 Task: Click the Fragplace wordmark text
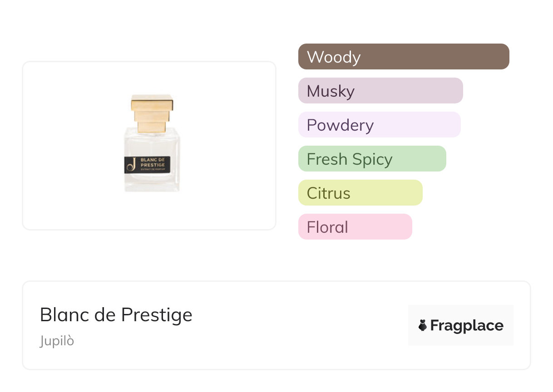pyautogui.click(x=467, y=326)
